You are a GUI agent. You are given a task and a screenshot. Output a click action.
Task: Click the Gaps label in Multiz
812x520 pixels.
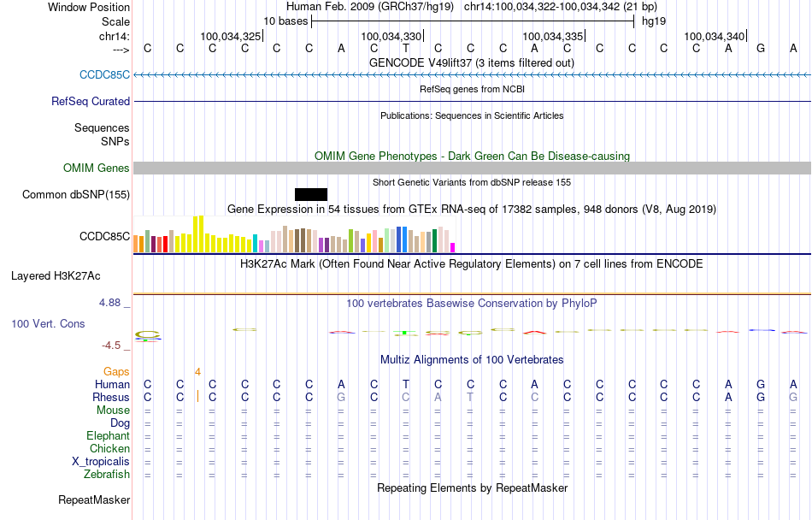click(116, 371)
